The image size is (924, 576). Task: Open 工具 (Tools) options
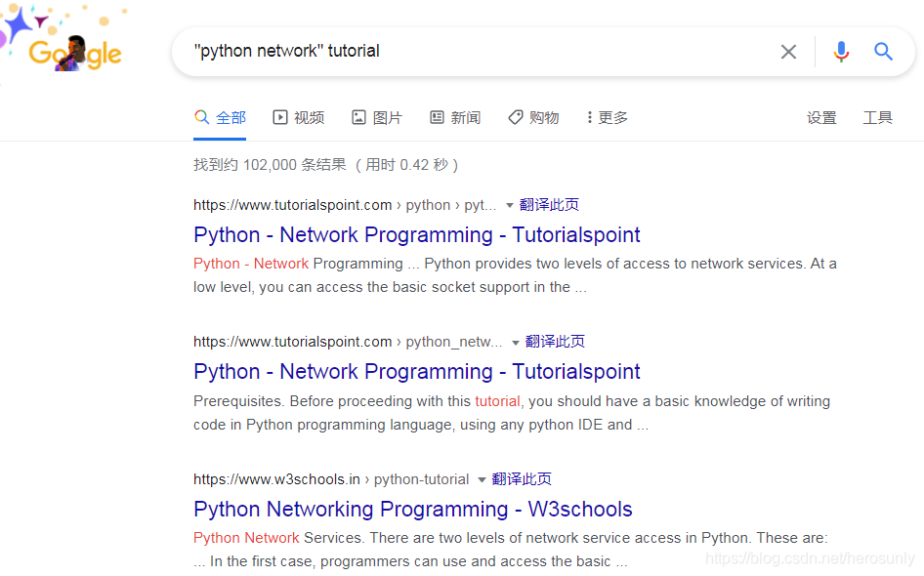point(877,118)
